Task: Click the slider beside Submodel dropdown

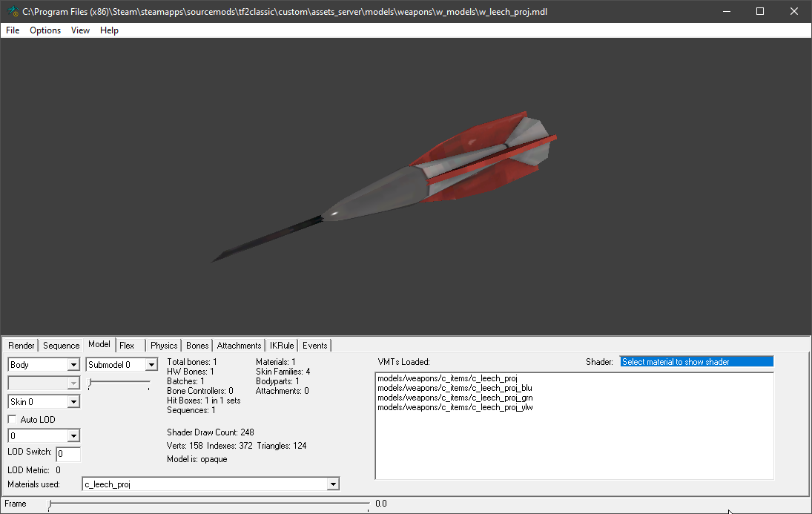Action: click(119, 383)
